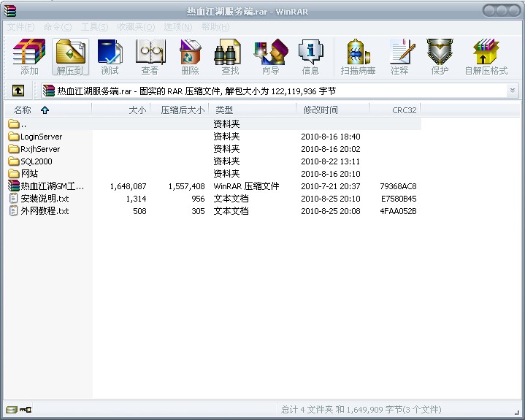Show archive 信息 (Info) icon
The image size is (525, 420).
[x=310, y=57]
